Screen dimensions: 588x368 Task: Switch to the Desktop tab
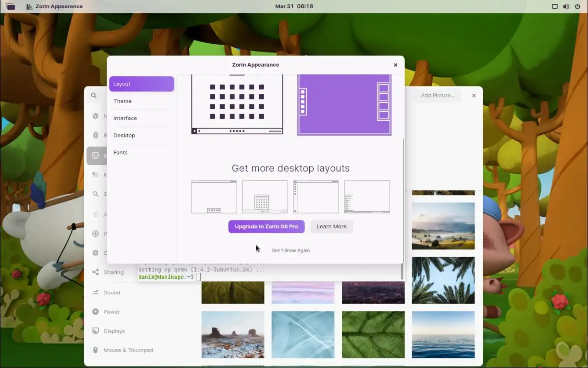[141, 135]
